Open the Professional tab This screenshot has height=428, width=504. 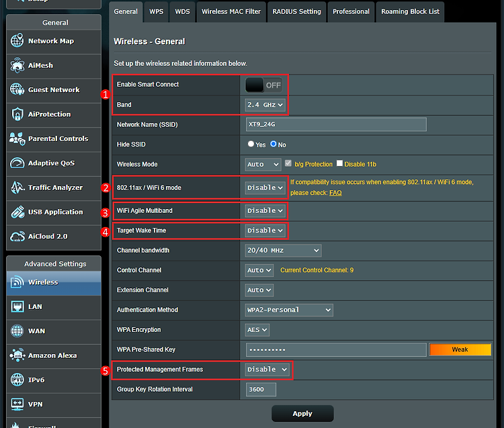pyautogui.click(x=351, y=11)
